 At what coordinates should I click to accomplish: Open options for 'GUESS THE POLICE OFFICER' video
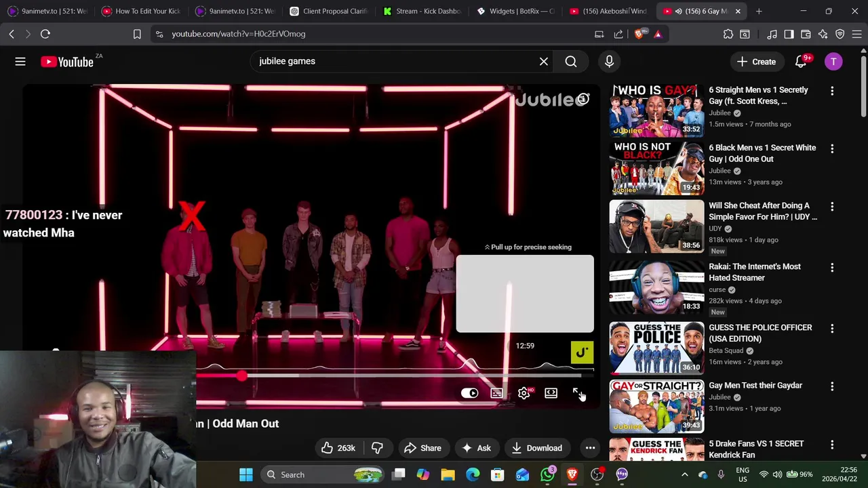click(832, 329)
